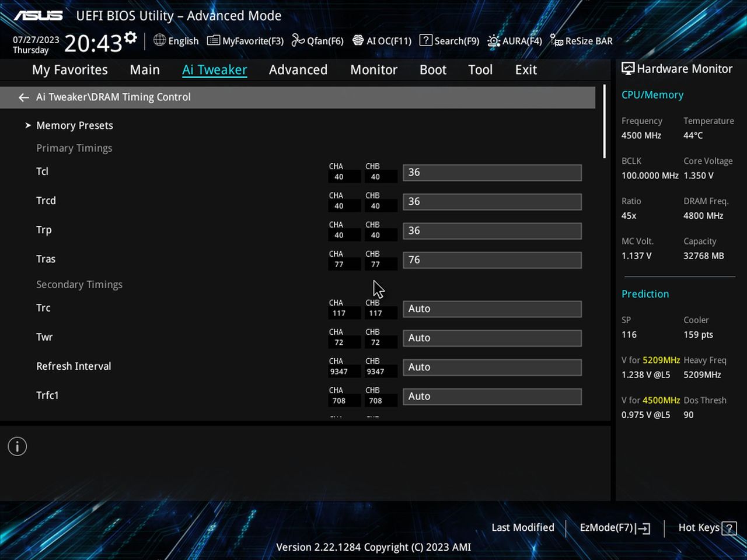Viewport: 747px width, 560px height.
Task: Open the Advanced tab
Action: [x=298, y=70]
